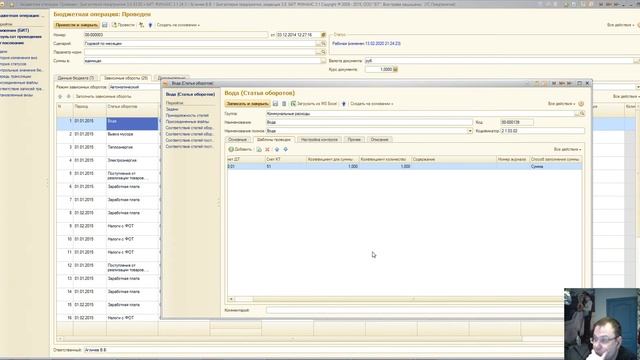Click the copy row icon next to Добавить
640x360 pixels.
click(259, 149)
